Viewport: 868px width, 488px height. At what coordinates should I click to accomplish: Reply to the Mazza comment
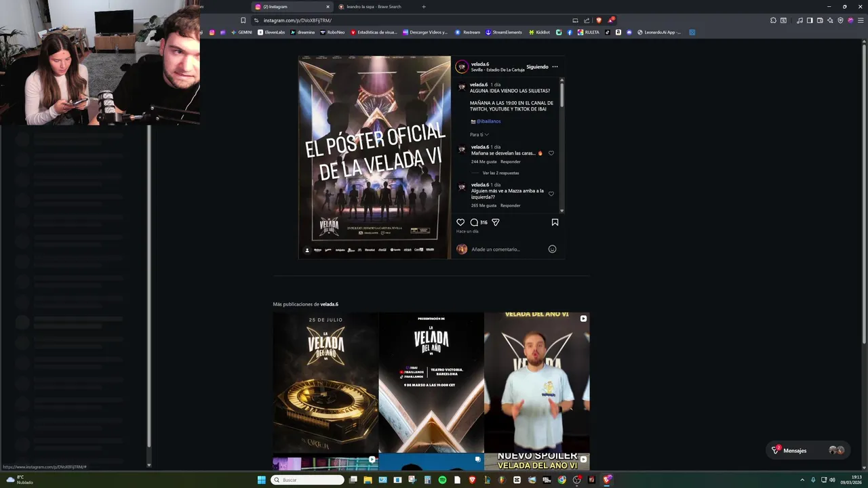tap(511, 205)
